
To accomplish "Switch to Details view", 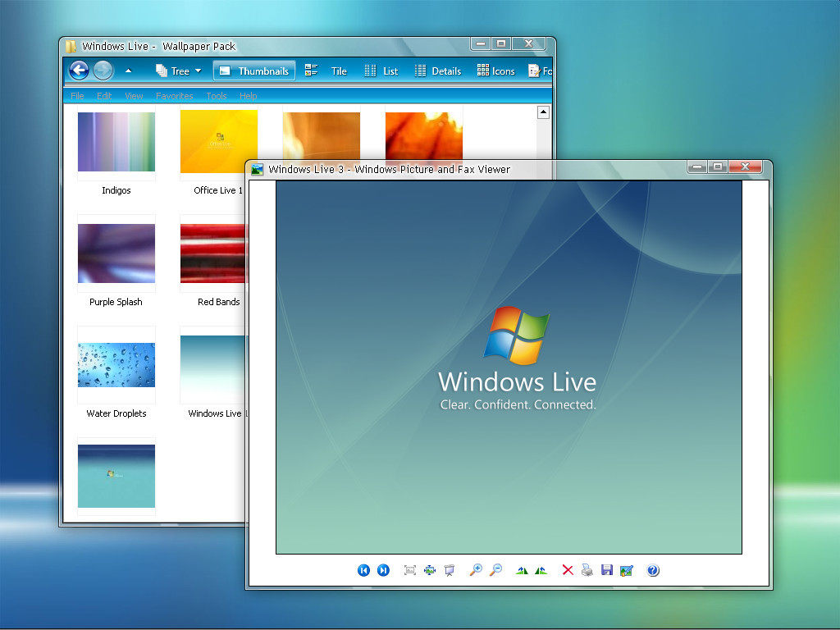I will tap(438, 71).
